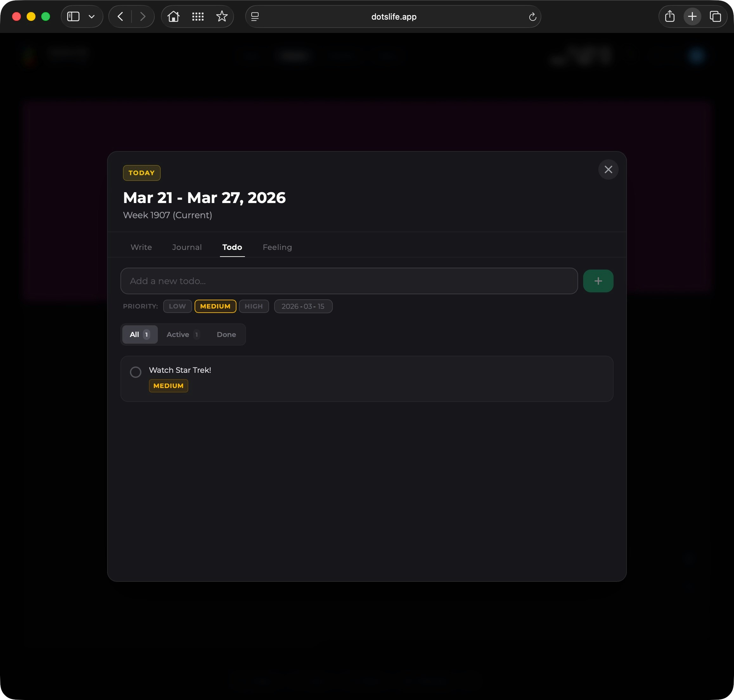Open the share sheet icon
The width and height of the screenshot is (734, 700).
pos(669,16)
